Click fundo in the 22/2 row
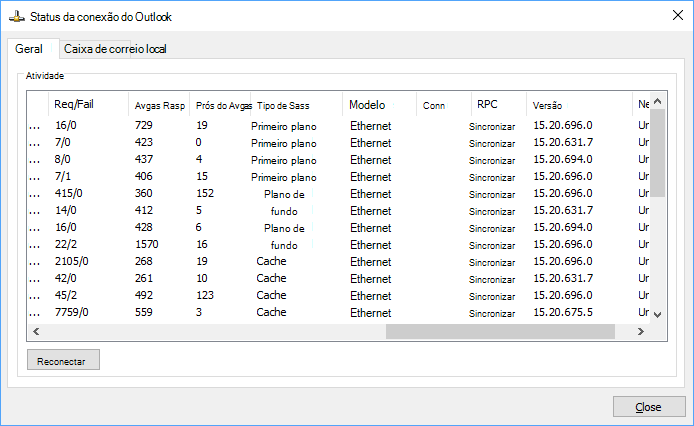This screenshot has width=694, height=426. (284, 245)
